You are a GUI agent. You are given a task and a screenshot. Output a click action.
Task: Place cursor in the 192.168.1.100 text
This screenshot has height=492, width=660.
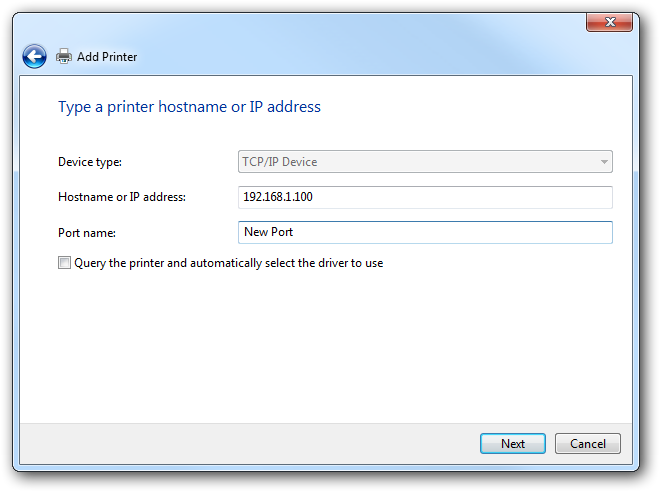pos(278,197)
